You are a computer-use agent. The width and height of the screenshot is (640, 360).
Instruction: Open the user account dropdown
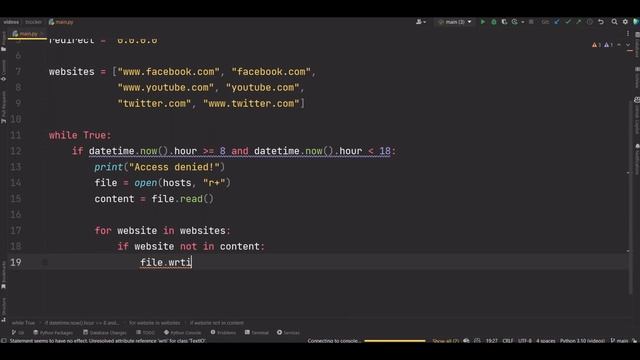(421, 22)
